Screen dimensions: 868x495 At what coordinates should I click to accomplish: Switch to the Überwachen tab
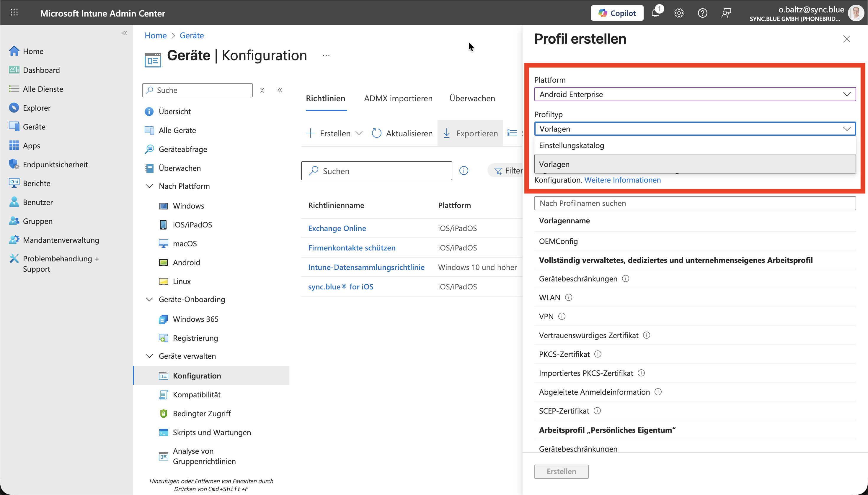pyautogui.click(x=472, y=98)
